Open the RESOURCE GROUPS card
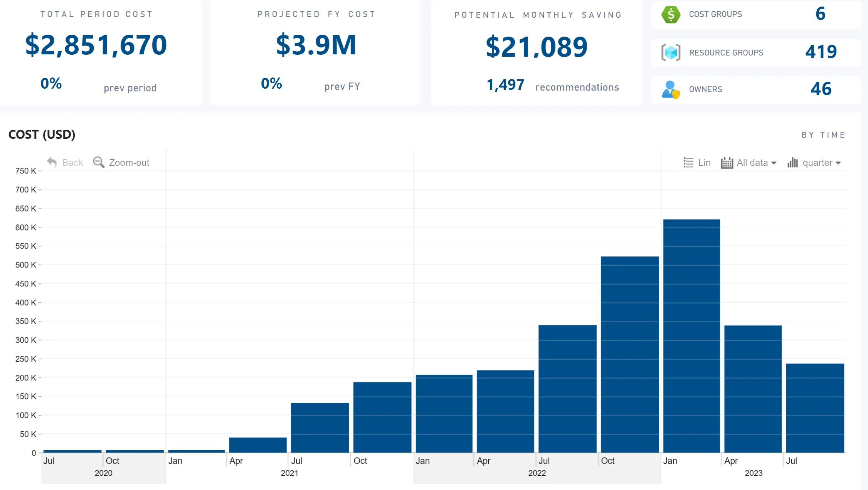The image size is (868, 490). point(756,52)
